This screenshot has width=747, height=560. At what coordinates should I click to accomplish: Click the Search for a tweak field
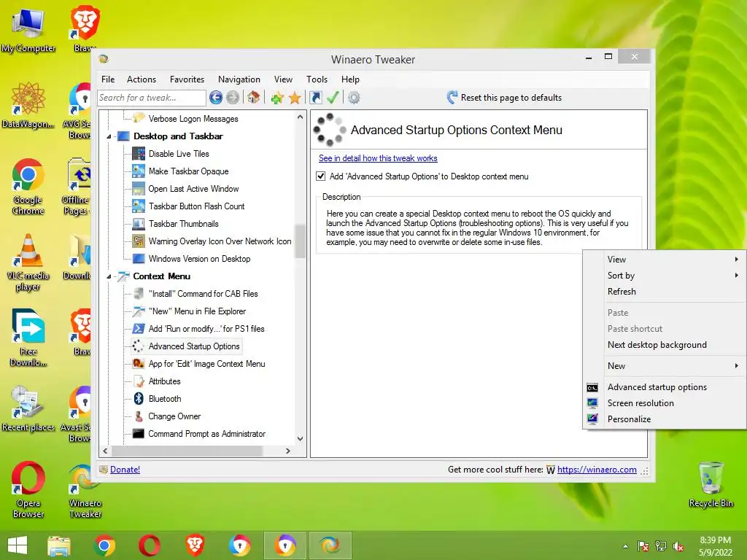pos(152,98)
